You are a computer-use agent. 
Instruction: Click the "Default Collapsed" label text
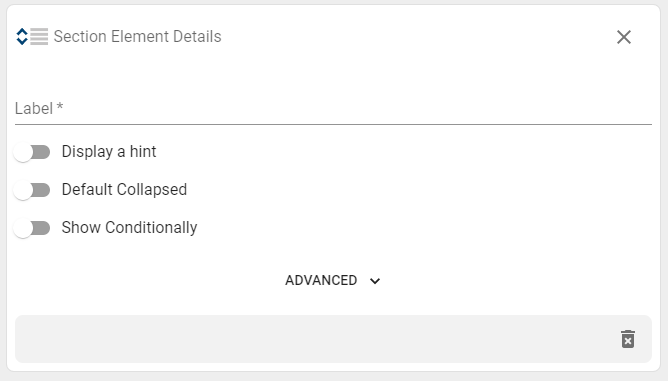[x=124, y=190]
